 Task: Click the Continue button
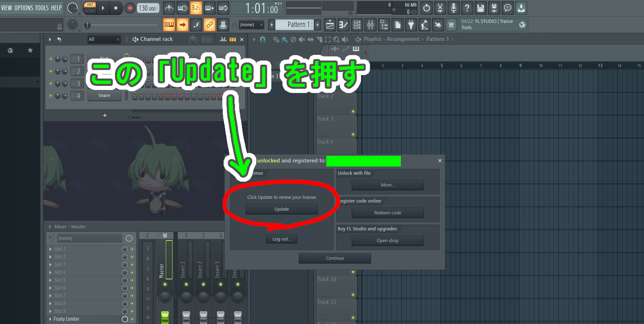(335, 258)
